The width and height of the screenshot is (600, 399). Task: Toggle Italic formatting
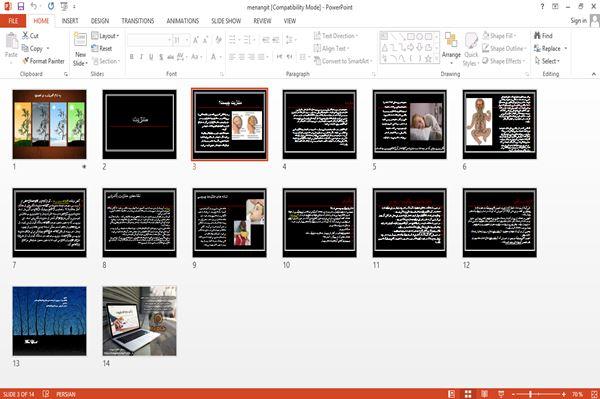click(x=141, y=57)
